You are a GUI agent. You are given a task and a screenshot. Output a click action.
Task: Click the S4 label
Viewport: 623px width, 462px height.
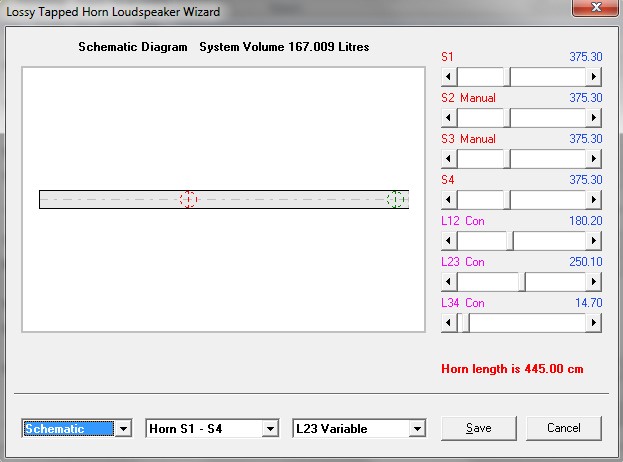click(x=447, y=180)
